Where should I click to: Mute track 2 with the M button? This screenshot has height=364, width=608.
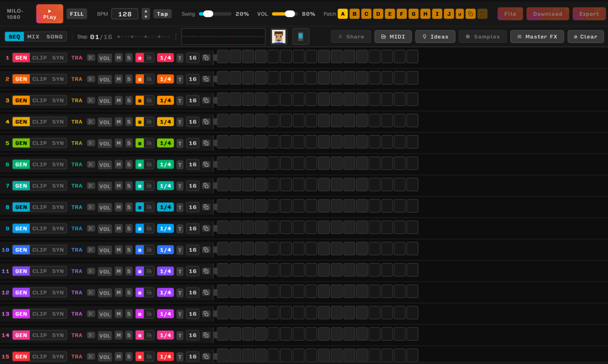(119, 79)
